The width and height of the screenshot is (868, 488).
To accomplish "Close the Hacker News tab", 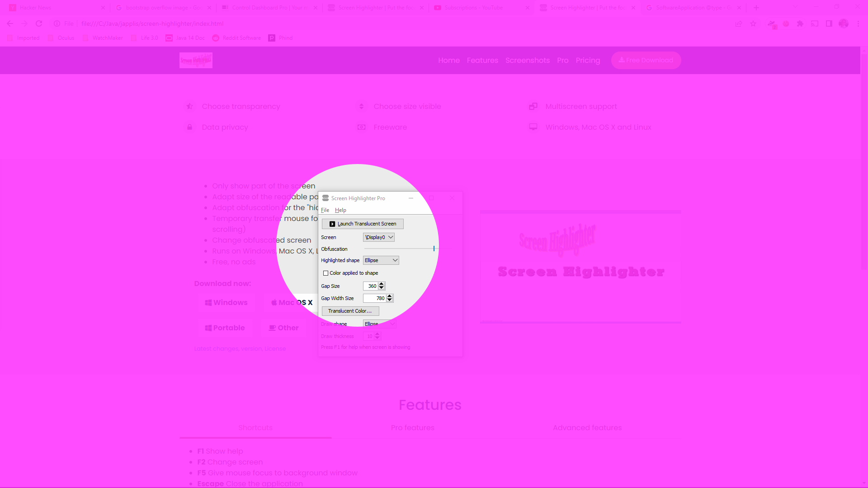I will coord(103,8).
